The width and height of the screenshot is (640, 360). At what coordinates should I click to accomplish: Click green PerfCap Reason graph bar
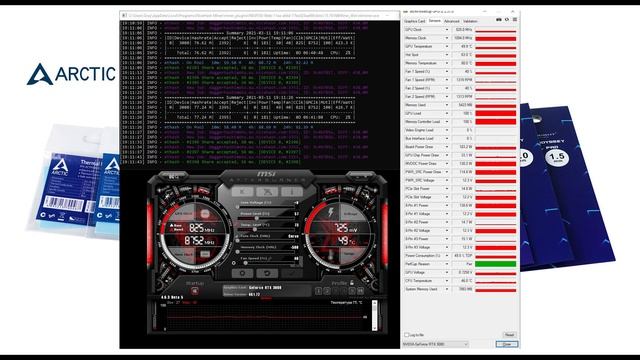point(496,264)
